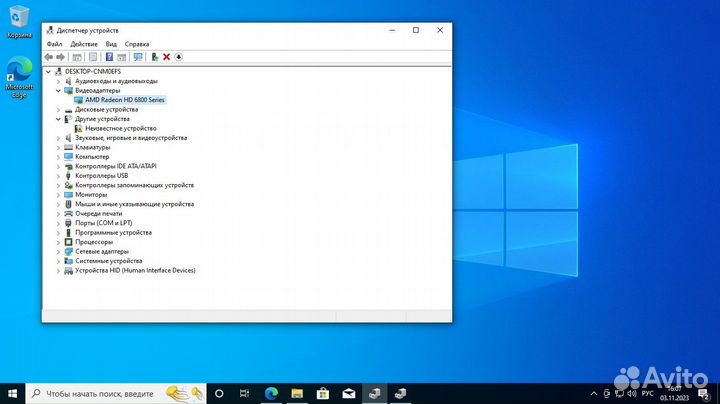
Task: Open File Explorer from the taskbar
Action: [297, 393]
